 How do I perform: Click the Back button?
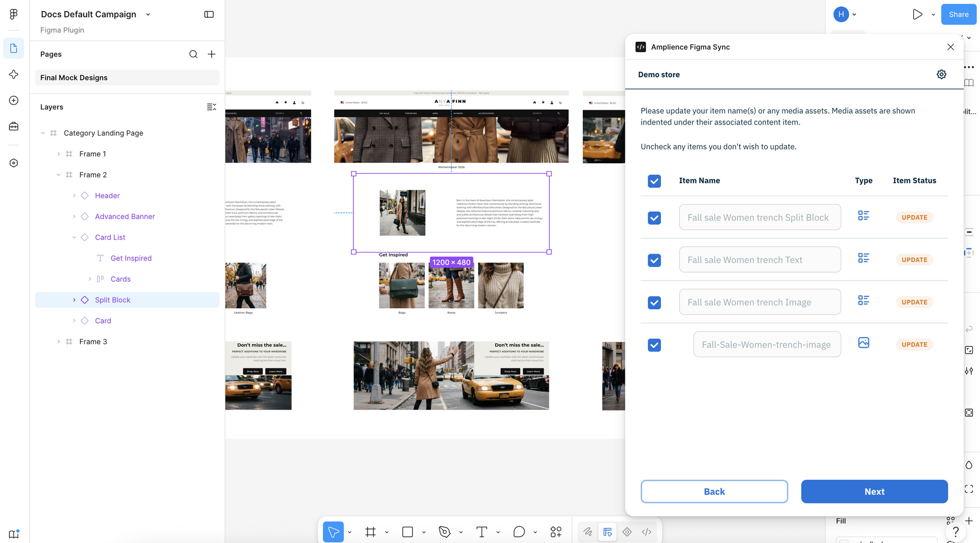[714, 491]
